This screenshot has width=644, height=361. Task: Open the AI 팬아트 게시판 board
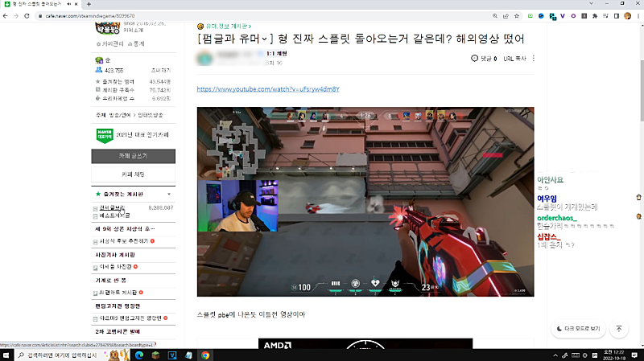click(x=118, y=293)
